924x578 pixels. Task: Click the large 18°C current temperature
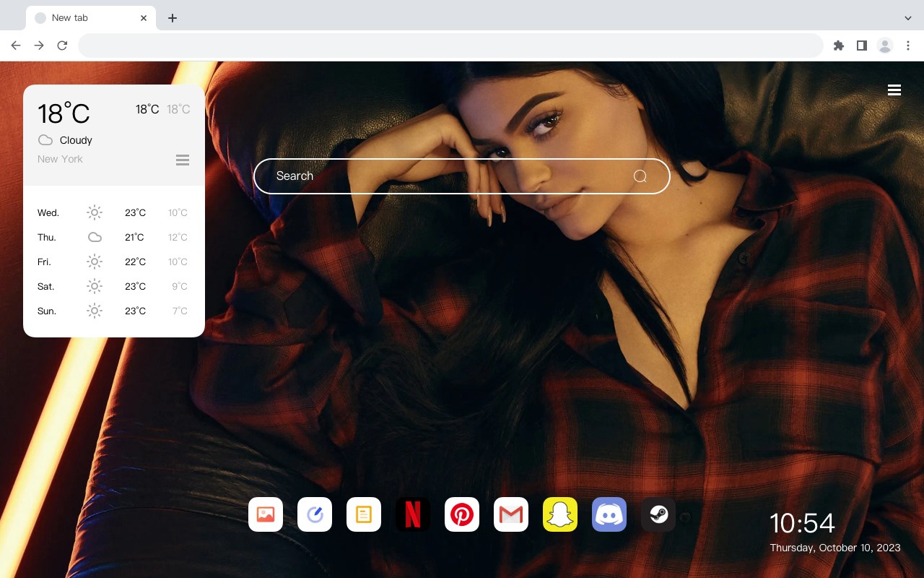(64, 113)
